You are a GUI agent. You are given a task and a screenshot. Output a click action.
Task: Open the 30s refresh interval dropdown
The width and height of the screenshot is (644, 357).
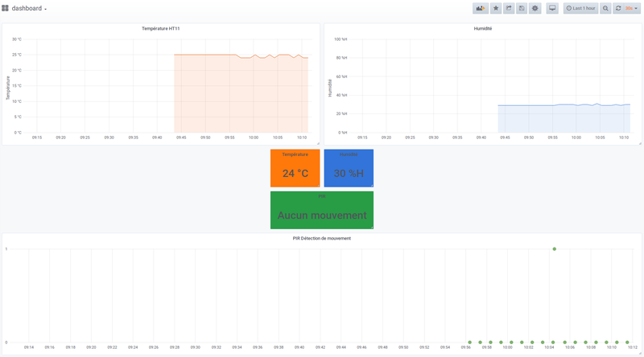pyautogui.click(x=631, y=8)
